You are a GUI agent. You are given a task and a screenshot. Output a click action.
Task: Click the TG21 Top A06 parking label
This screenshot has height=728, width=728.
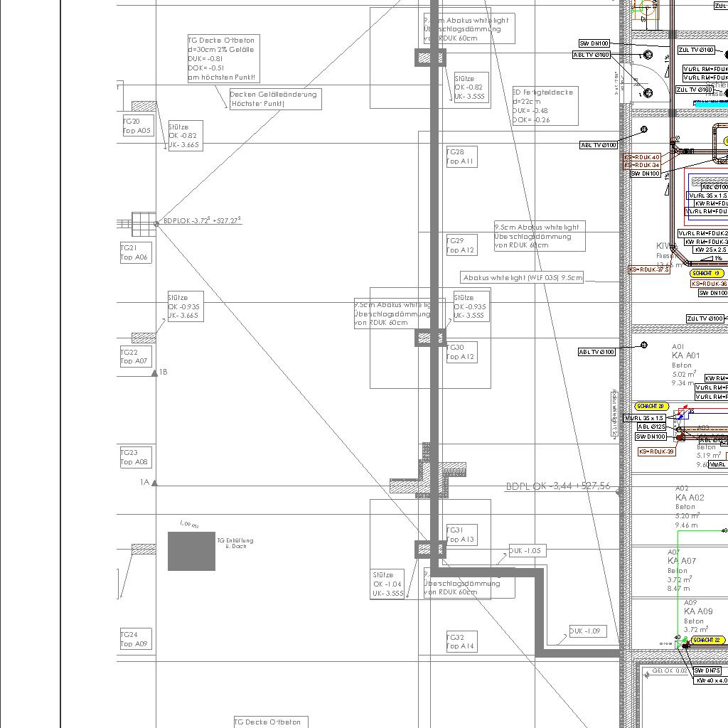coord(135,253)
